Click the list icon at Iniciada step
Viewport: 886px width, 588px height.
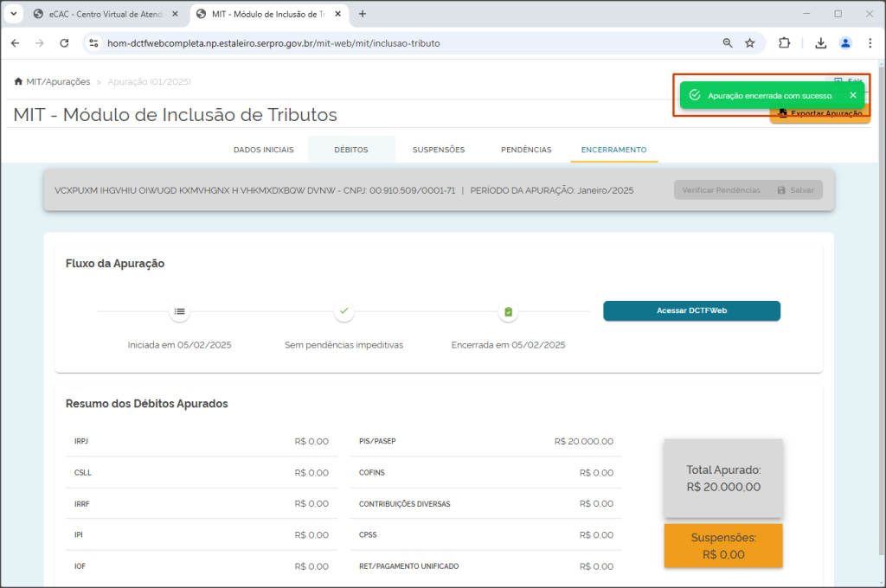[180, 311]
